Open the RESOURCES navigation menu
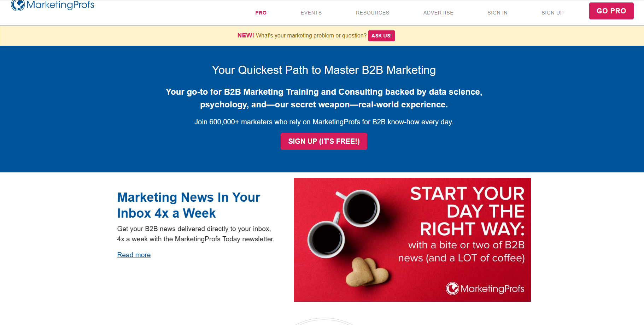 click(373, 13)
